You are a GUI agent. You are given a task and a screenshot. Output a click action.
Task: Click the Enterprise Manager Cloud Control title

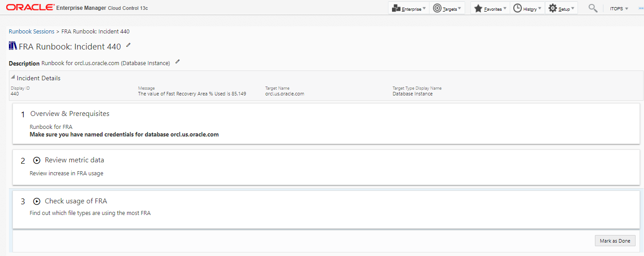[x=102, y=8]
